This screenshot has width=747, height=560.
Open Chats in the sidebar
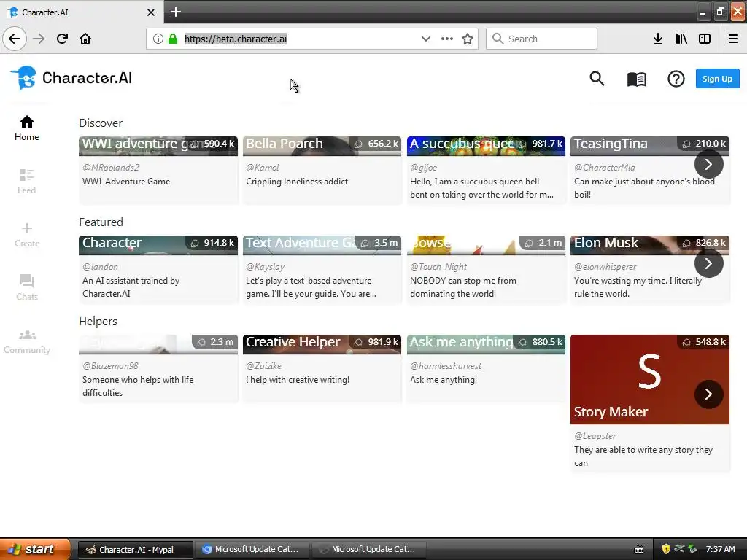pyautogui.click(x=27, y=287)
